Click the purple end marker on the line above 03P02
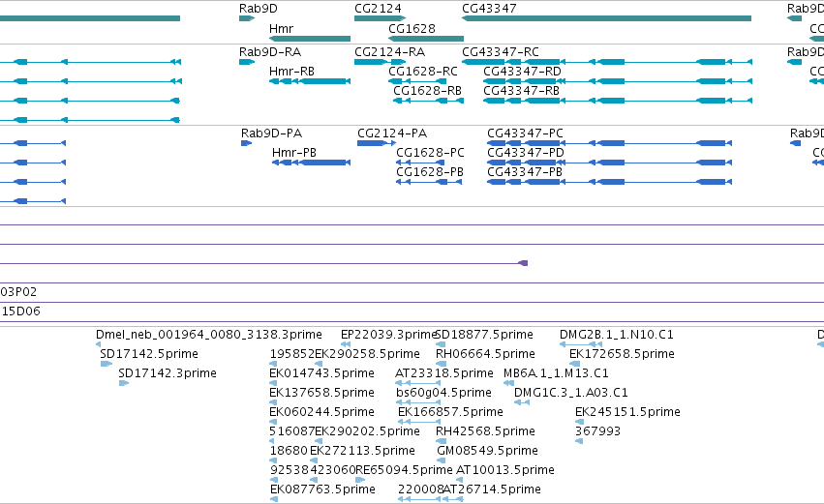The width and height of the screenshot is (824, 504). (523, 263)
